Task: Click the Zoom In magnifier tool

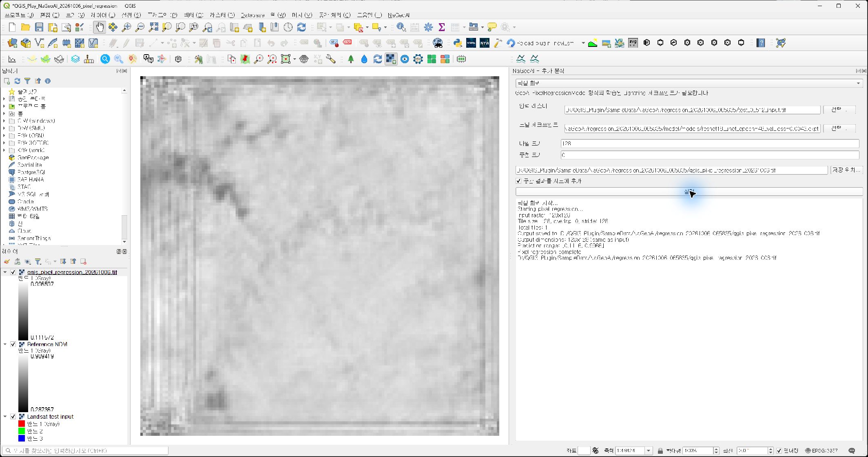Action: (x=126, y=27)
